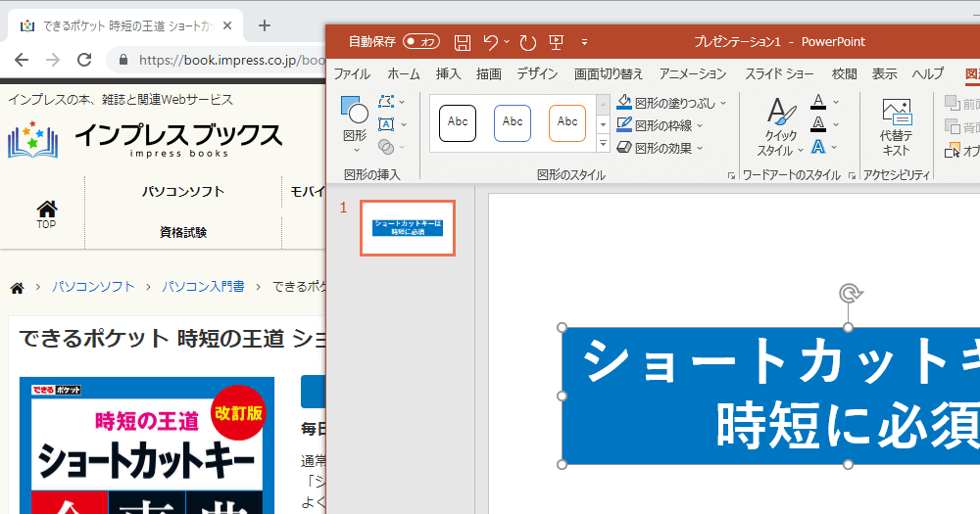Click the rotation handle above the shape
Screen dimensions: 980x514
(850, 293)
